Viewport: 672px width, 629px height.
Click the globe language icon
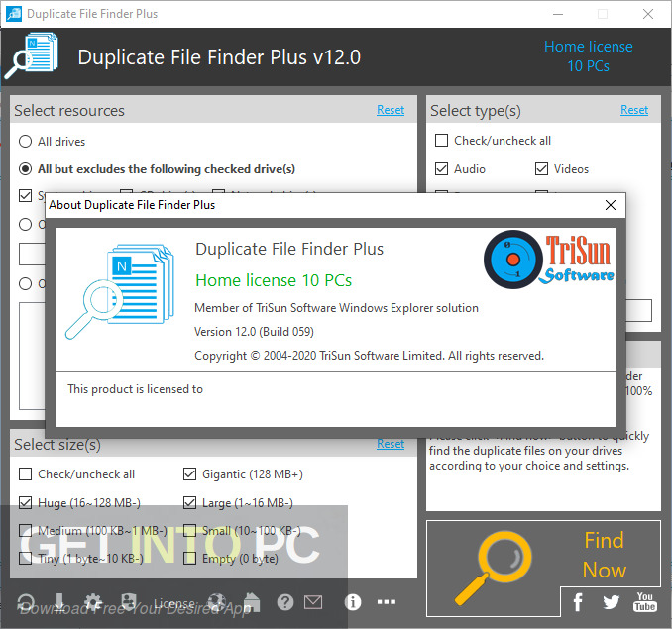click(x=216, y=602)
